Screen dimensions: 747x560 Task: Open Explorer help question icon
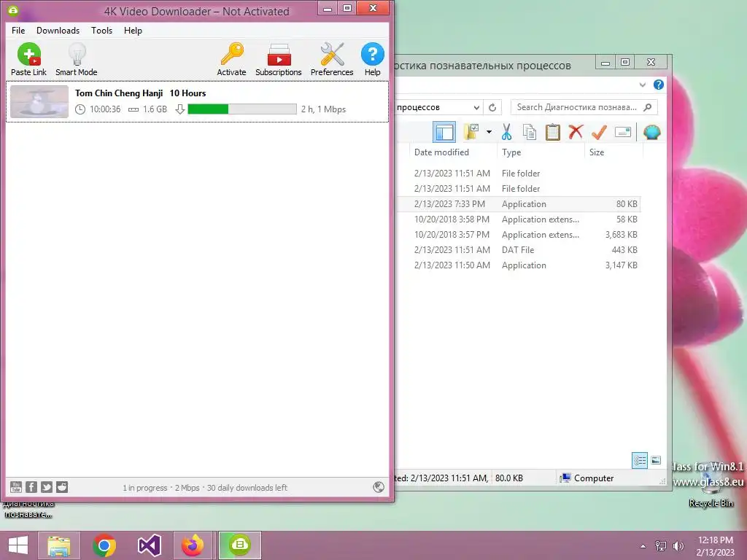[x=659, y=85]
